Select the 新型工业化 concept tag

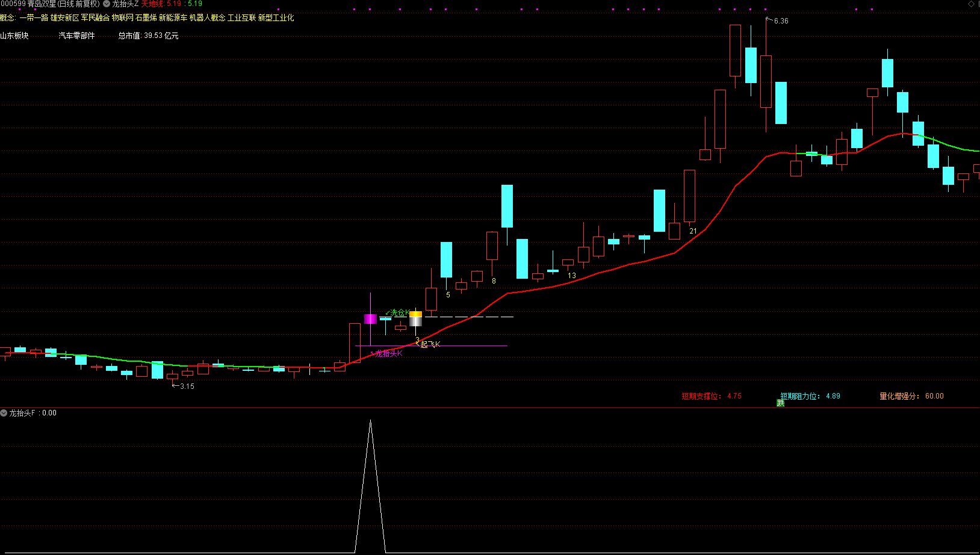tap(276, 18)
